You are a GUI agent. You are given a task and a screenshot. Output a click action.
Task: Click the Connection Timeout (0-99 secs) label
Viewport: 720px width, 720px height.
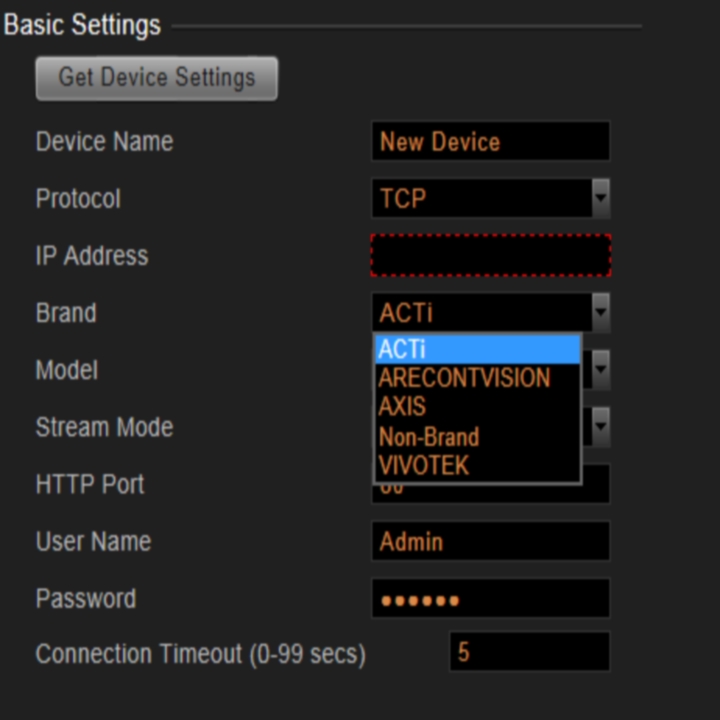200,654
